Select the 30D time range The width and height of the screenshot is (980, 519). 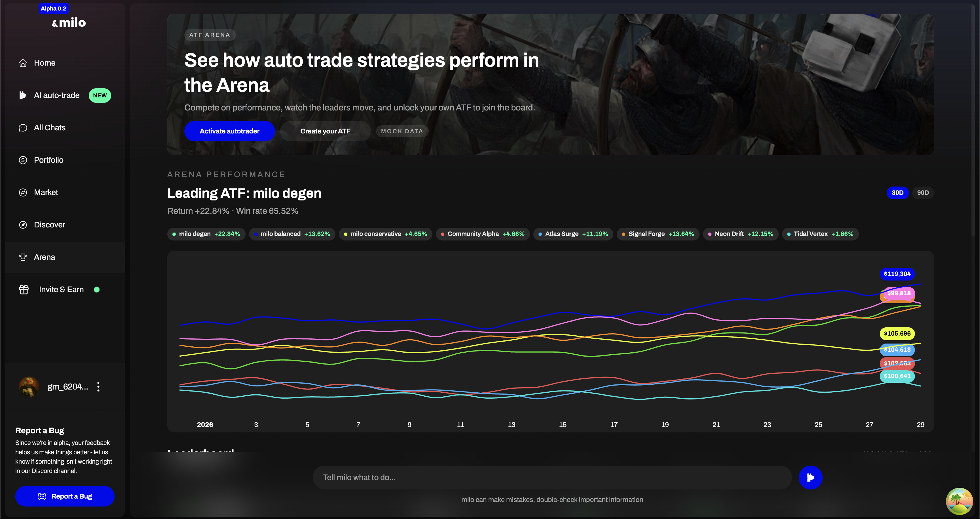897,193
